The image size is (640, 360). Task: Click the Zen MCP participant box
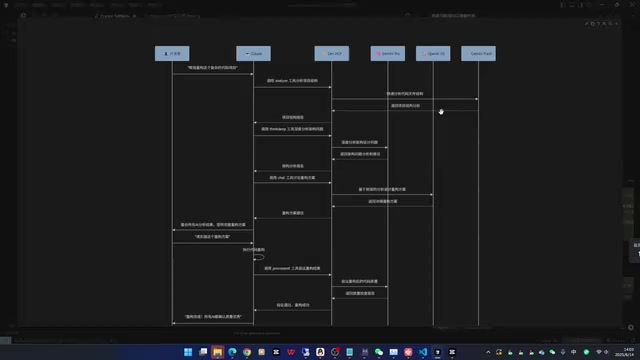point(331,53)
